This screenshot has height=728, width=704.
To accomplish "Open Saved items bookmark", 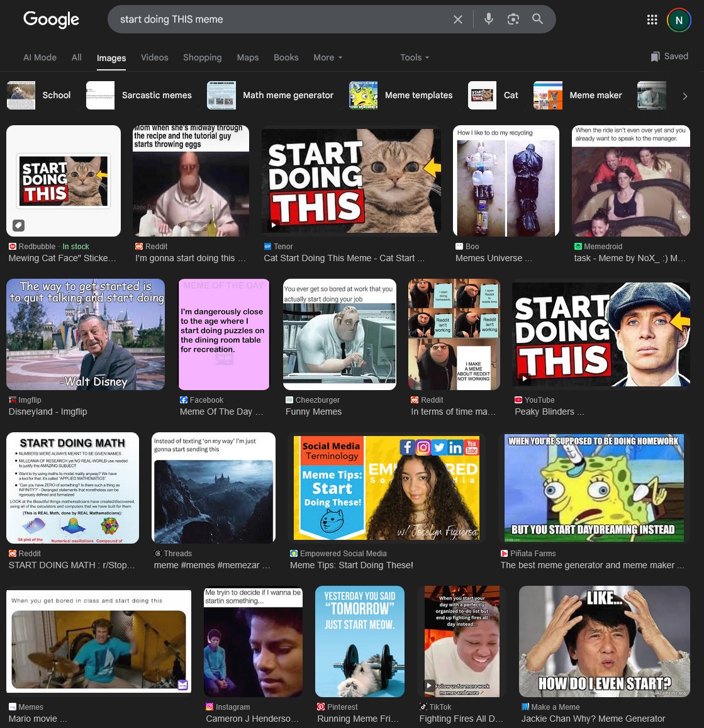I will [x=669, y=57].
